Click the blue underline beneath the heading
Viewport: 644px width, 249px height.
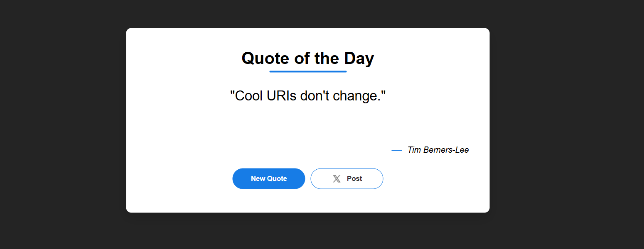coord(308,72)
